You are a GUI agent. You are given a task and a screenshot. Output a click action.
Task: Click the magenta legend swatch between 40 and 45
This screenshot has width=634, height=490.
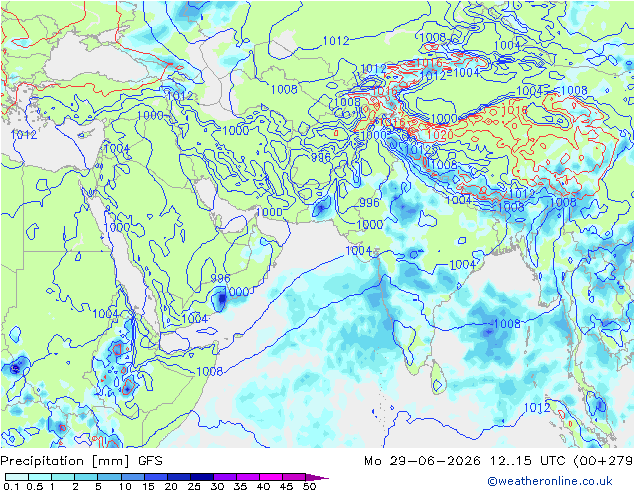271,477
